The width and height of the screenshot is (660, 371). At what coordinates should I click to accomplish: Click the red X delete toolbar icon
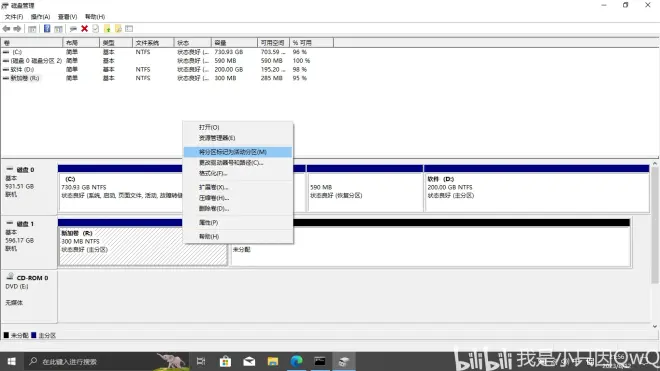click(84, 29)
